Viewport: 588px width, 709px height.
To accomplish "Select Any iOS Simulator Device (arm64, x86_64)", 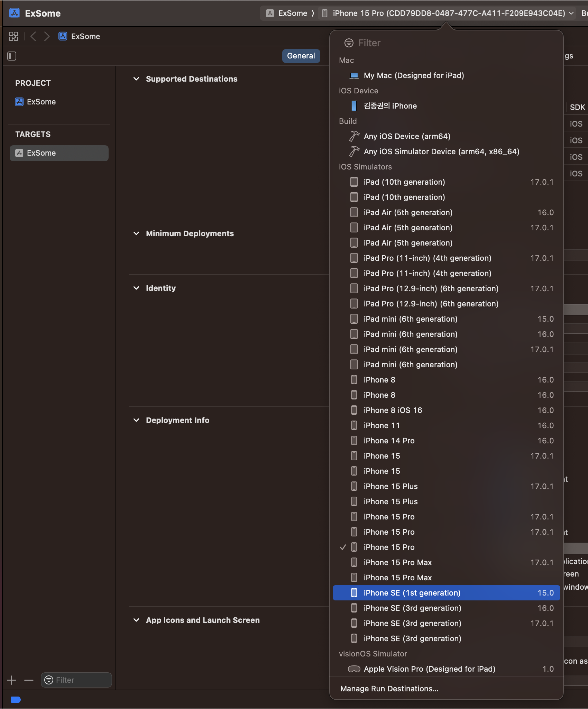I will pos(446,151).
